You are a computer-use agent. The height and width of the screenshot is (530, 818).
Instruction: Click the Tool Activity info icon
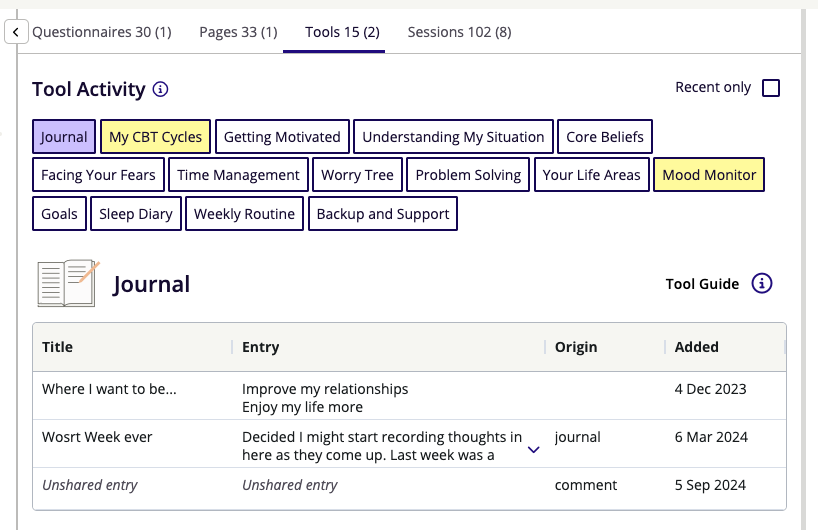click(x=160, y=89)
